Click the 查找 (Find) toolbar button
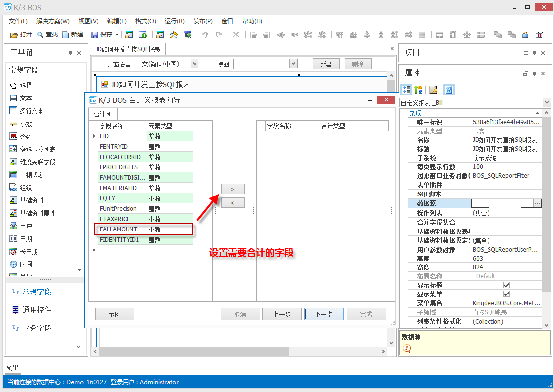The height and width of the screenshot is (392, 554). pyautogui.click(x=47, y=34)
